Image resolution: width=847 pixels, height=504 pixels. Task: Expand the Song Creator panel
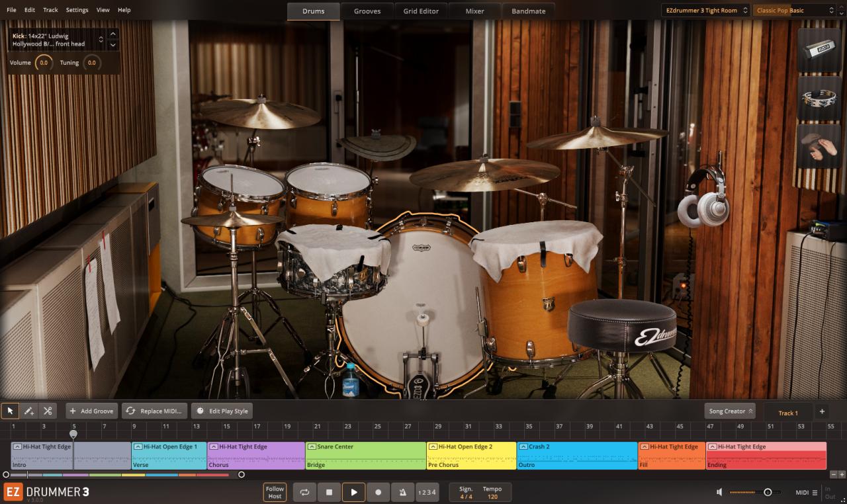click(x=730, y=411)
